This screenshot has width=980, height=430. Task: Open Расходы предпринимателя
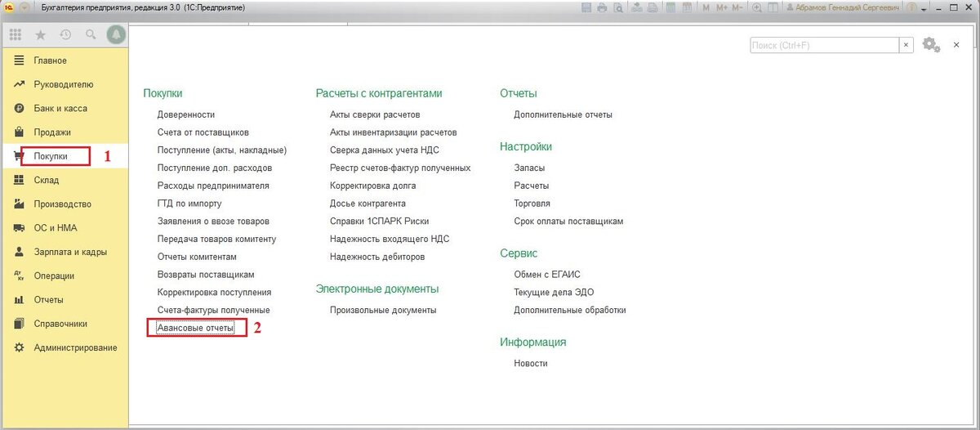point(213,186)
